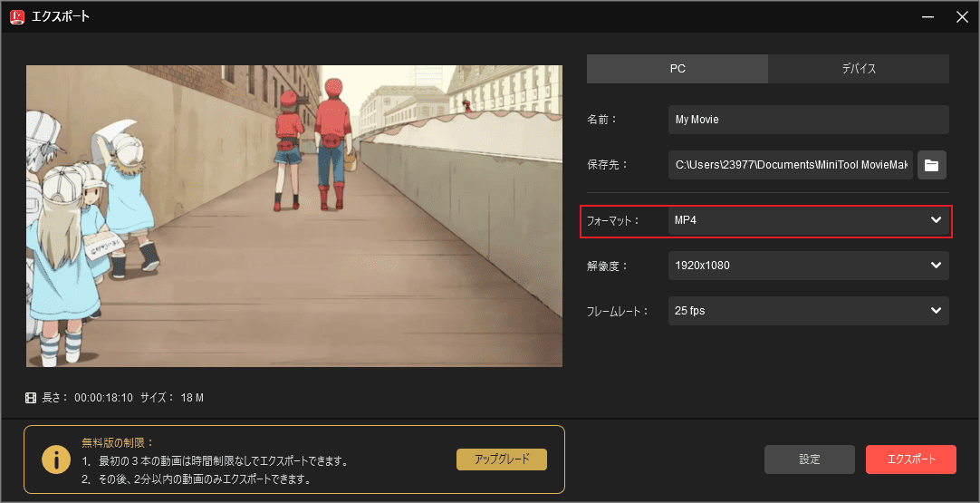Click the 18 M size value

[192, 398]
